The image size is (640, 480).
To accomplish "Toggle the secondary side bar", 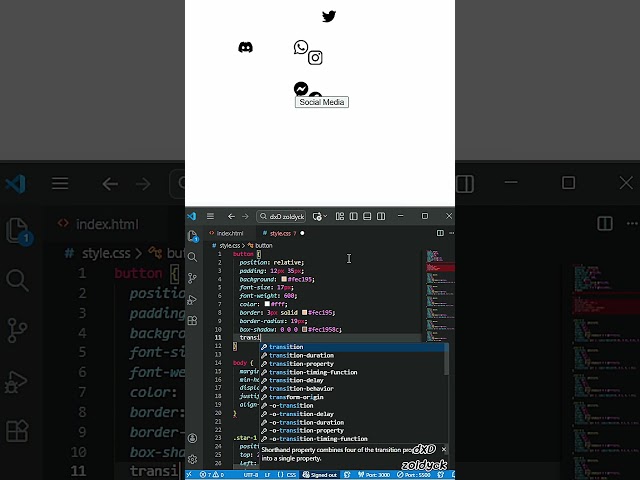I will (x=381, y=216).
